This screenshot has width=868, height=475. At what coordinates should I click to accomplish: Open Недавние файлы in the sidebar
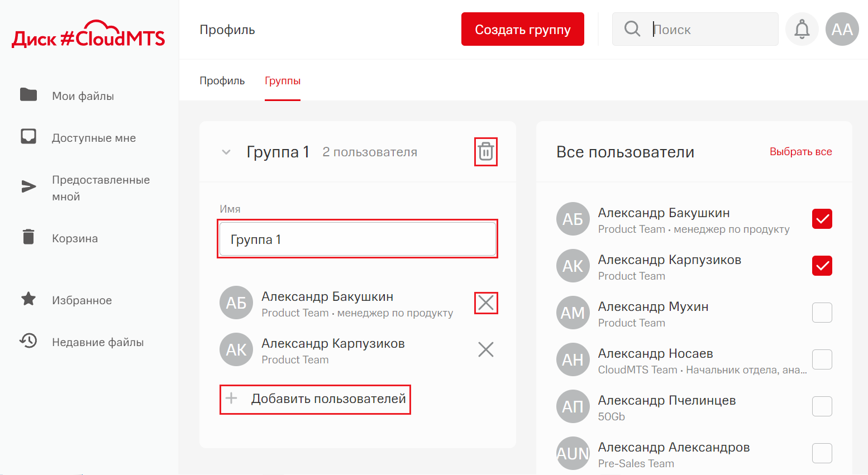coord(97,342)
